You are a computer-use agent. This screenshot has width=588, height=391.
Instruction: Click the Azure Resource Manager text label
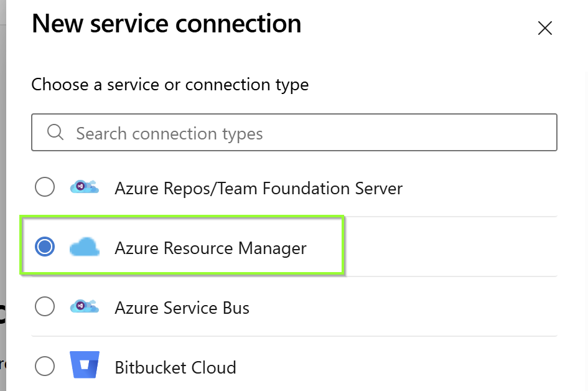tap(210, 248)
